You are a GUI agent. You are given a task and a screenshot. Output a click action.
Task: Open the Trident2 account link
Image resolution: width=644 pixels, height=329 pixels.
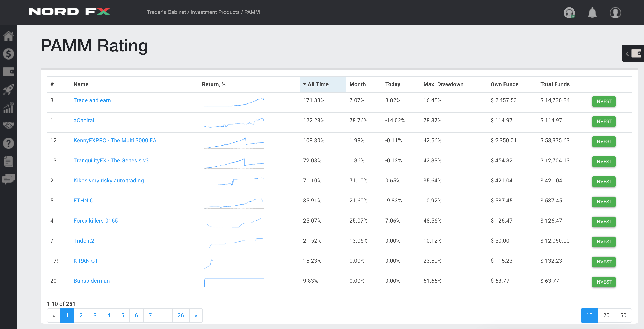point(84,240)
